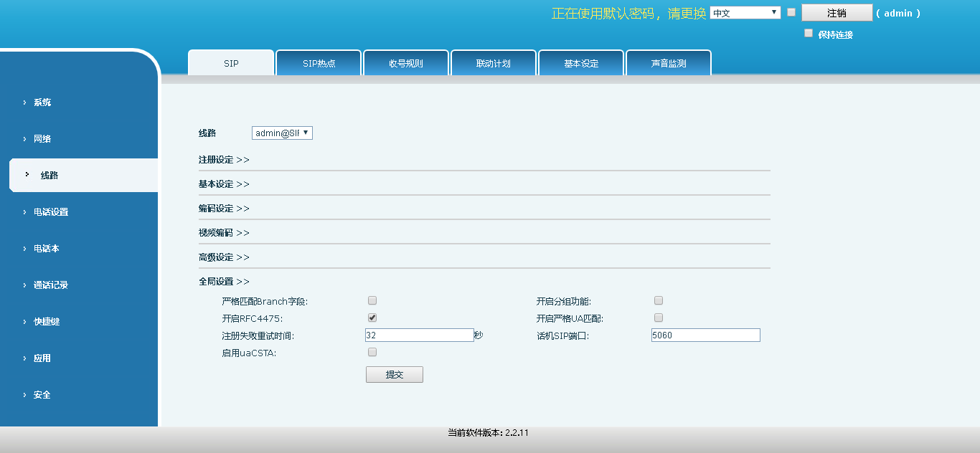Viewport: 980px width, 453px height.
Task: Open the 线路 admin@SIP dropdown
Action: click(x=282, y=133)
